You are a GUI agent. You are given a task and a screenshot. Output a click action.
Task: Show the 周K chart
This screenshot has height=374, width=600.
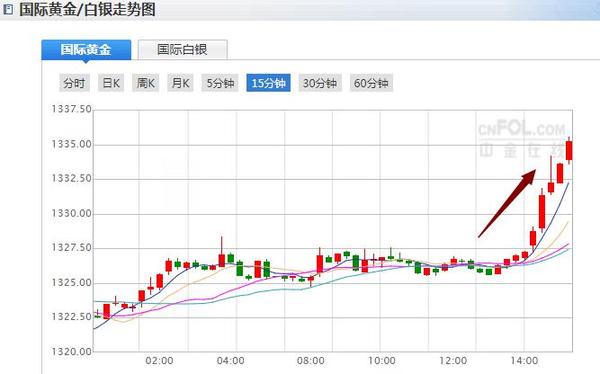145,83
